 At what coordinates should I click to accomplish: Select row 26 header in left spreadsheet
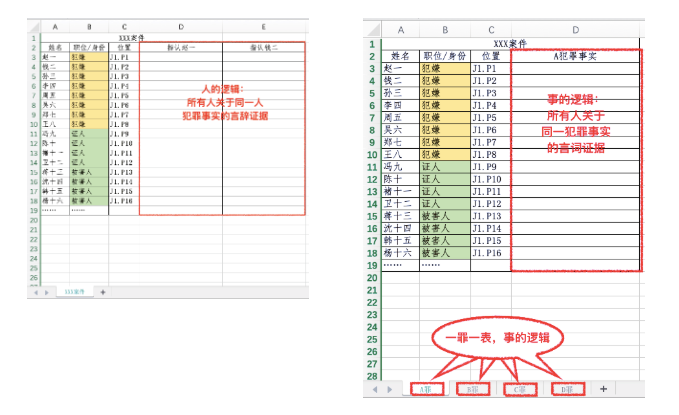[x=34, y=278]
